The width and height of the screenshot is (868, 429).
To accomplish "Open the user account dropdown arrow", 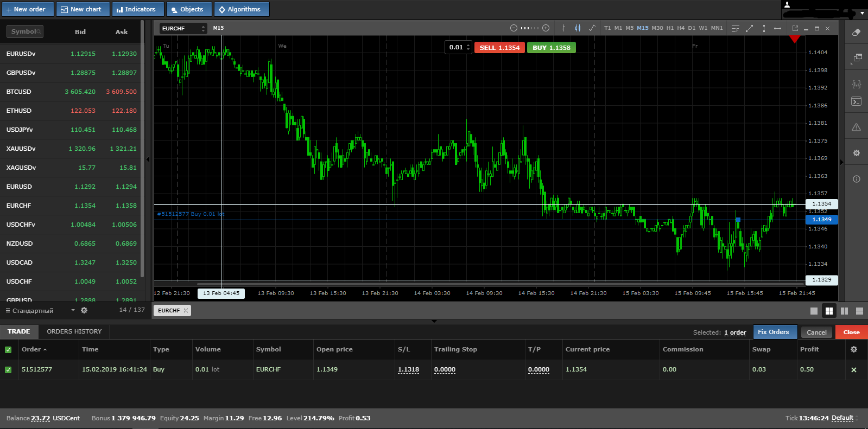I will pyautogui.click(x=862, y=13).
